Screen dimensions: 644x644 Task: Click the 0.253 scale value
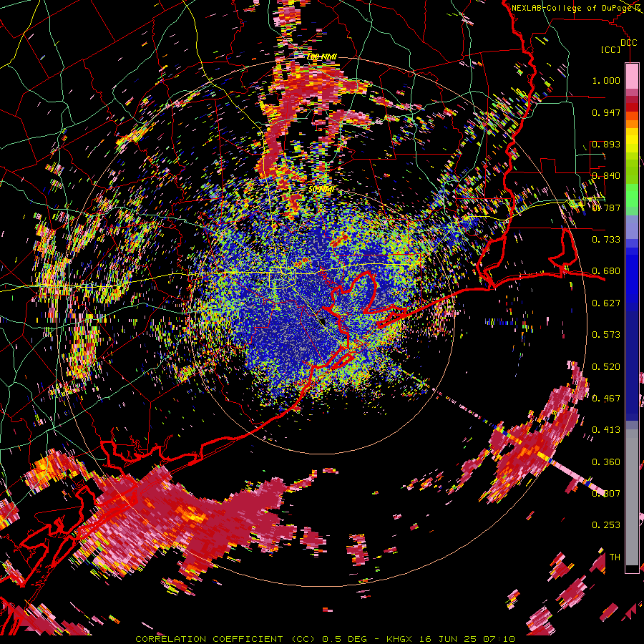point(606,525)
